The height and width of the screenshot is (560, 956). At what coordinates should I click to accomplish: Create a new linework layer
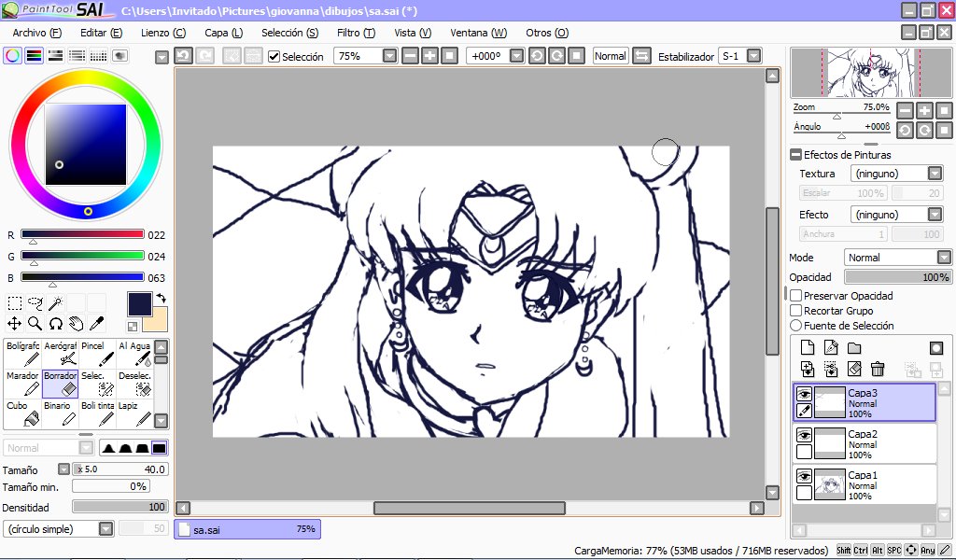pos(831,348)
